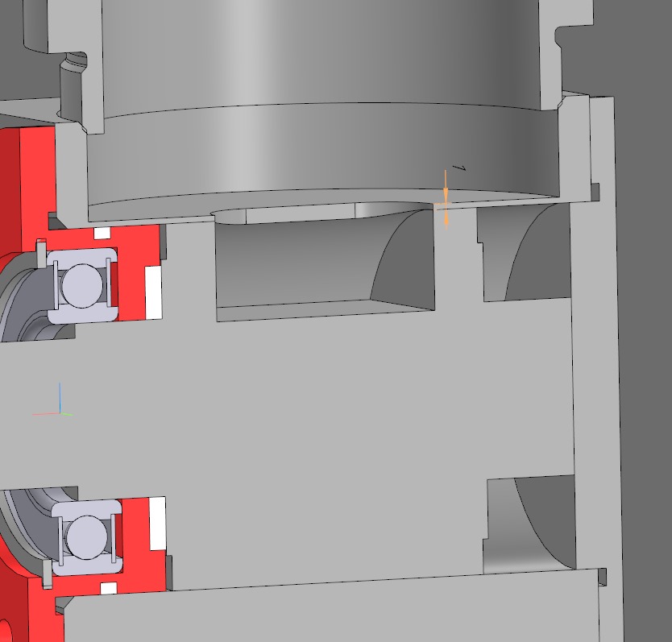Select the dimension value label "1"
This screenshot has height=642, width=672.
[x=461, y=168]
